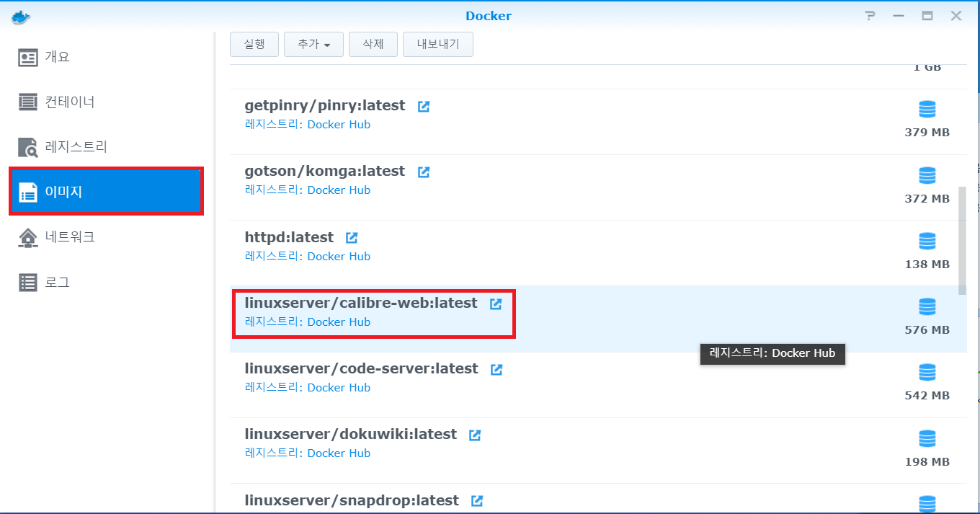
Task: Click the 로그 list icon
Action: [x=28, y=283]
